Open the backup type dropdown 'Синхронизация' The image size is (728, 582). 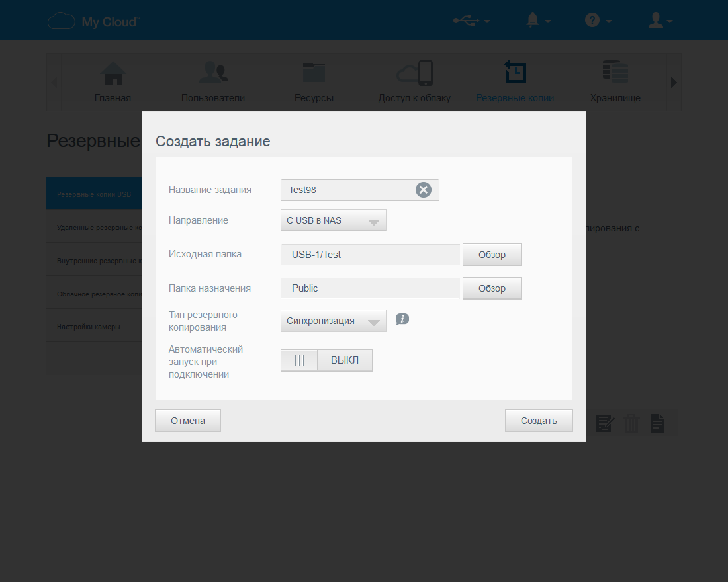[334, 321]
